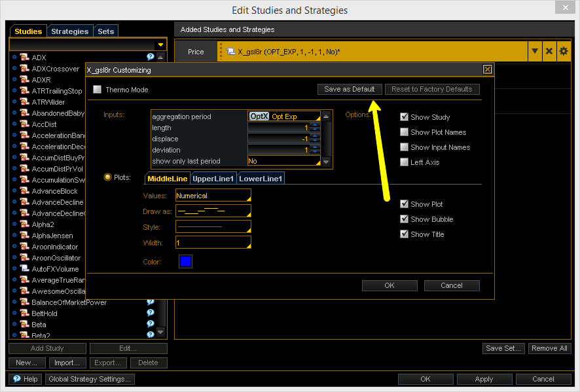Click the help icon next to Beta
Screen dimensions: 580x392
pyautogui.click(x=150, y=324)
